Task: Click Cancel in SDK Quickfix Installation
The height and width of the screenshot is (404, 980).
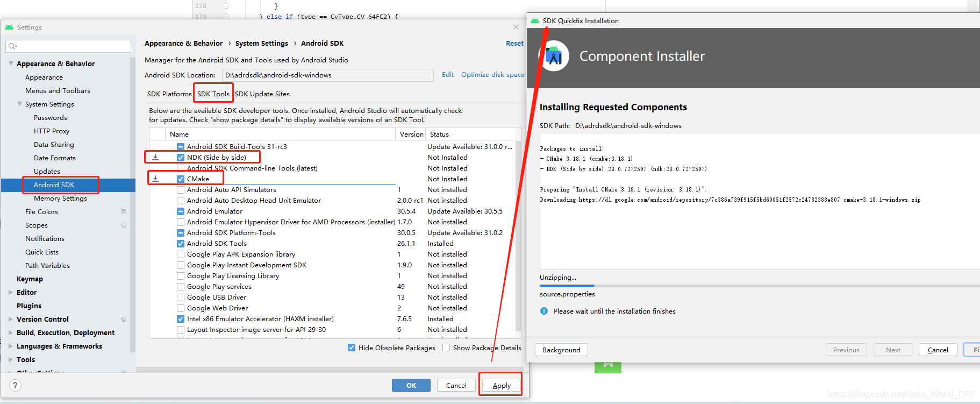Action: 938,350
